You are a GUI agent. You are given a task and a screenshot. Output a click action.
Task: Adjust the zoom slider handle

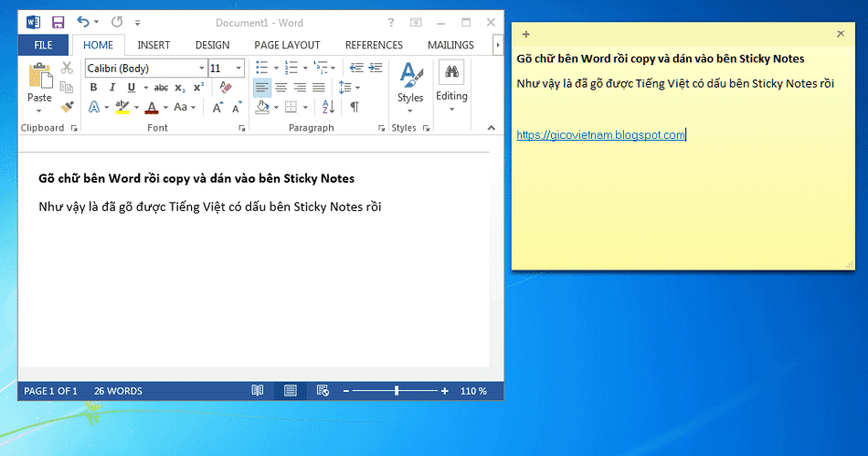(x=397, y=391)
